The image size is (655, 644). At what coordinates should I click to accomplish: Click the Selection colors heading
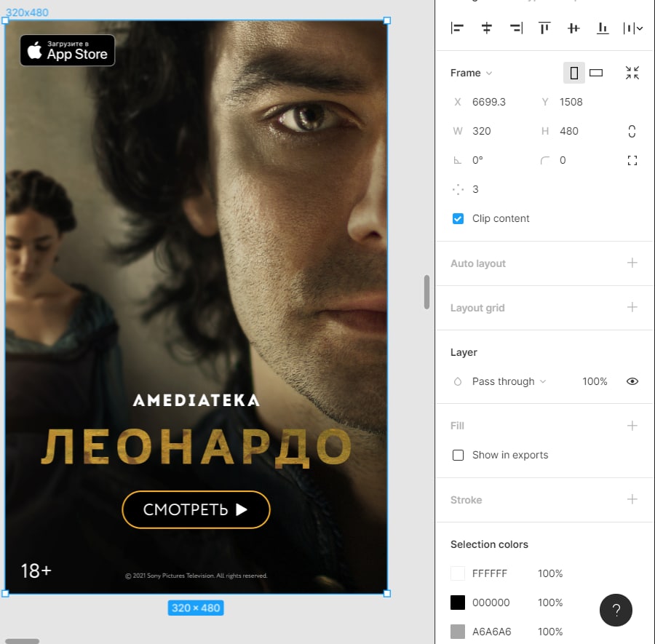click(489, 544)
